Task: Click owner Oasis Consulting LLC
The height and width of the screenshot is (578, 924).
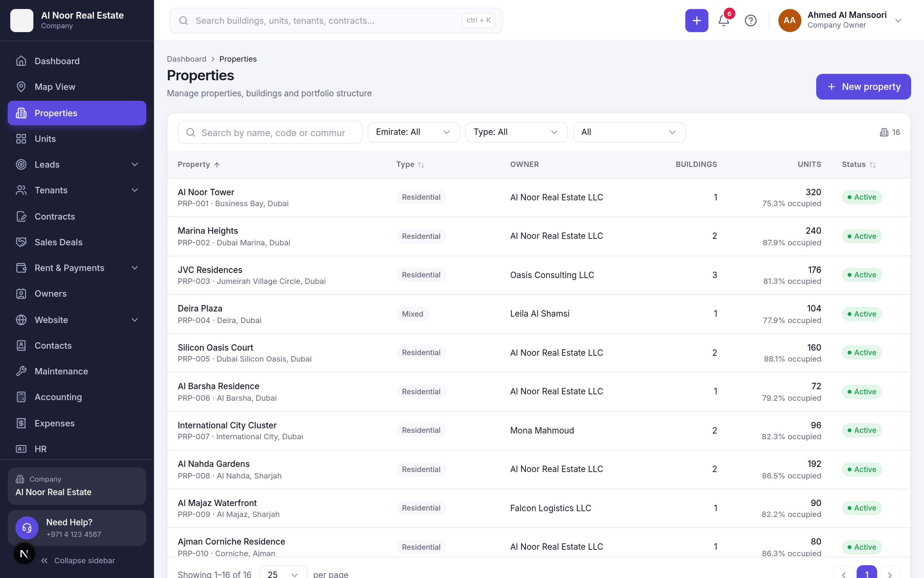Action: [x=552, y=275]
